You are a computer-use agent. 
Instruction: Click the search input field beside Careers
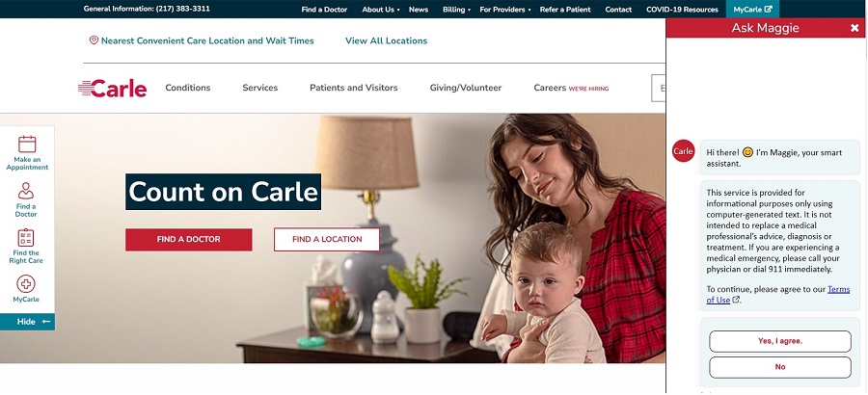pyautogui.click(x=658, y=88)
